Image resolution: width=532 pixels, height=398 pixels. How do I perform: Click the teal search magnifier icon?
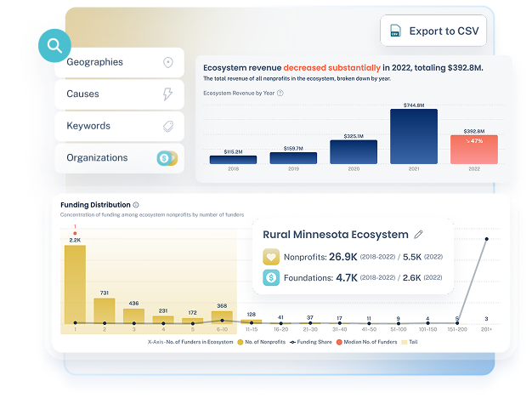55,44
